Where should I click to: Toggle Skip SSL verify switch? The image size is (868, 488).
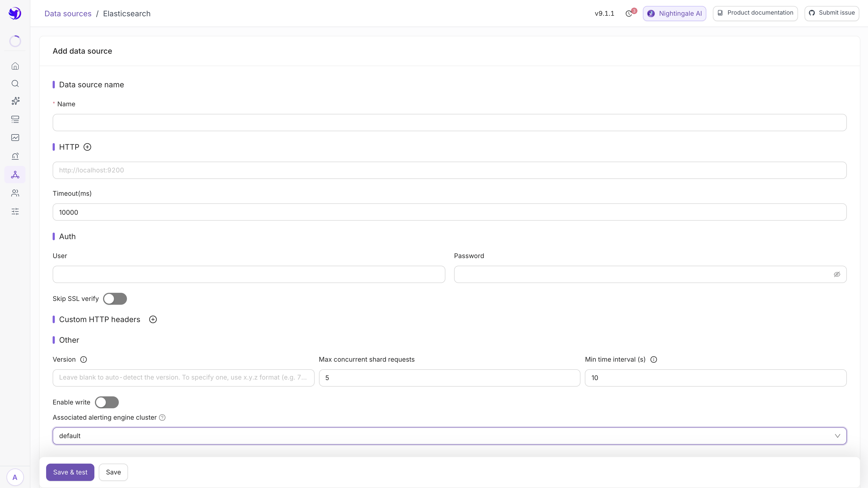115,299
